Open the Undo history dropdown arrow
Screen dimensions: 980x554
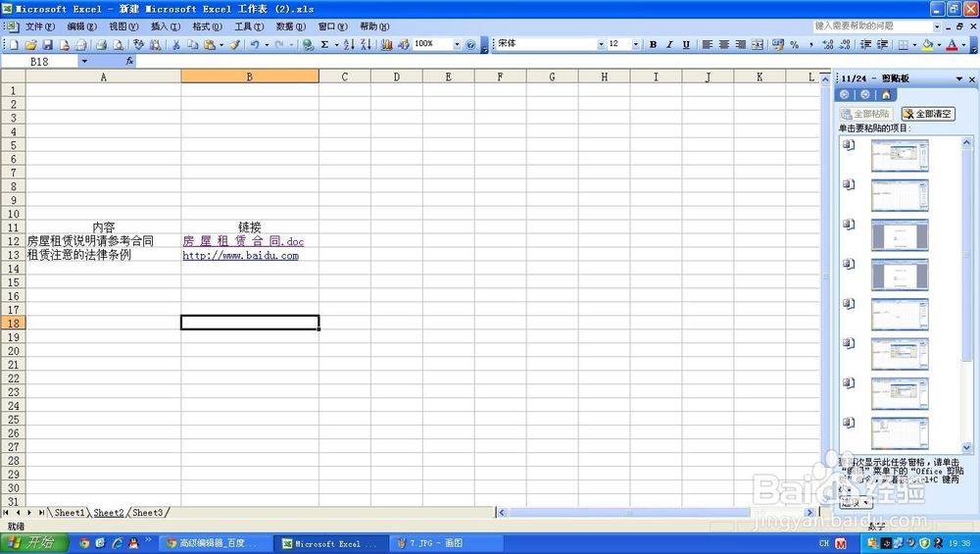click(x=267, y=44)
